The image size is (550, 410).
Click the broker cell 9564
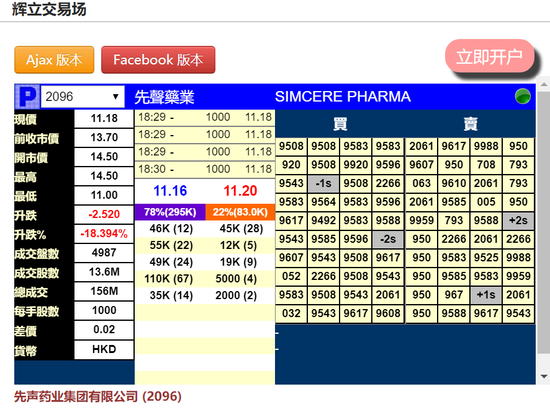coord(323,202)
